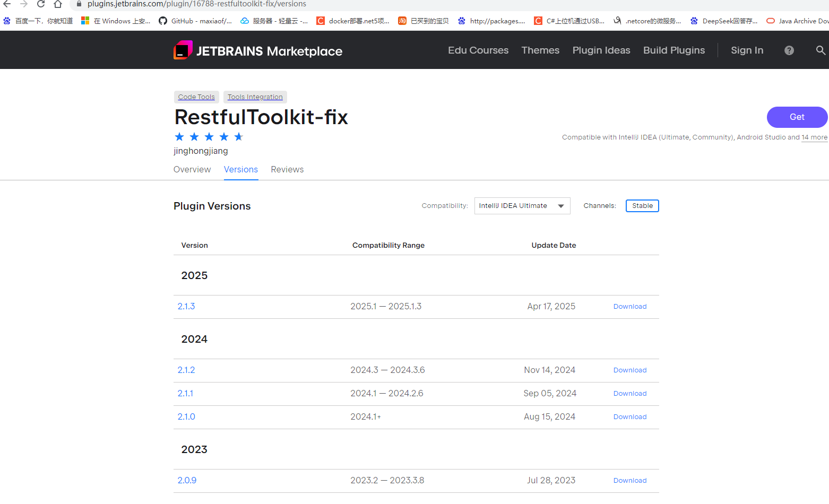Click the 2023.2 — 2023.3.8 range cell
Screen dimensions: 829x504
tap(387, 481)
